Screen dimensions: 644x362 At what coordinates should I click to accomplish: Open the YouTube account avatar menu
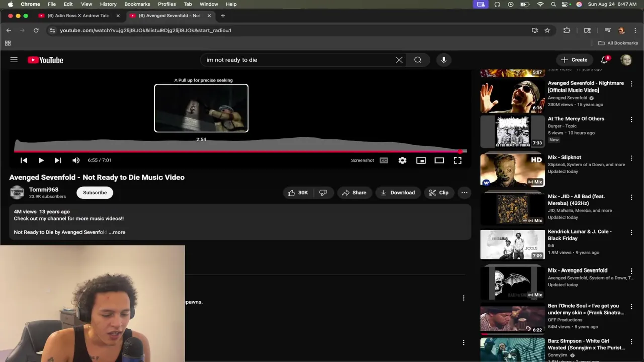click(x=626, y=60)
